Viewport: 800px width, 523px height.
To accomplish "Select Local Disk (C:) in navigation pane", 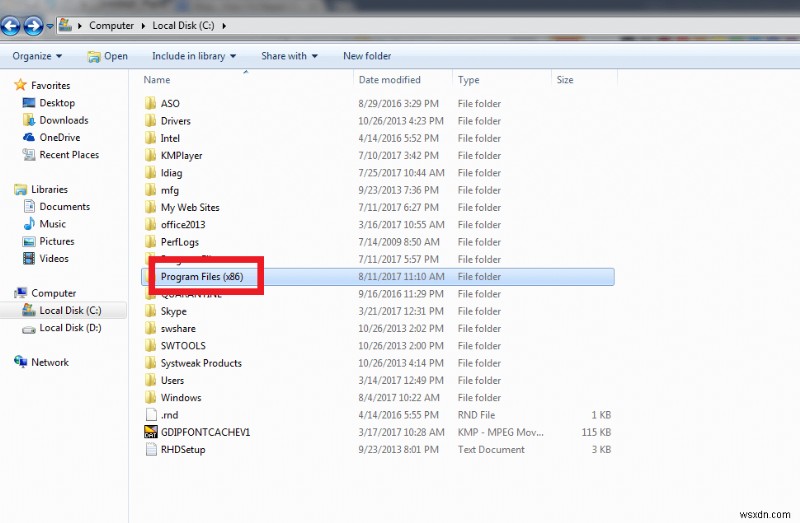I will pyautogui.click(x=70, y=310).
